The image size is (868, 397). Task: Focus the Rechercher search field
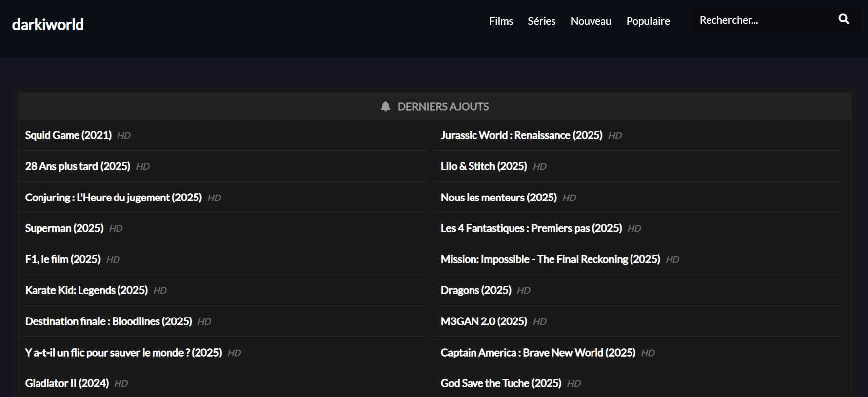tap(760, 20)
